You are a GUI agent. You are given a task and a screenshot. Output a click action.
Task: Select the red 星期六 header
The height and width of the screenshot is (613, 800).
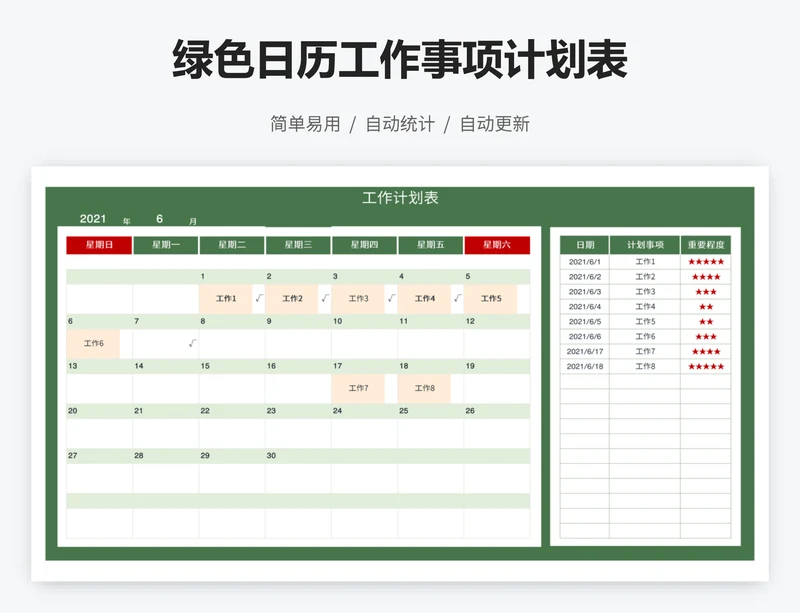(x=496, y=245)
